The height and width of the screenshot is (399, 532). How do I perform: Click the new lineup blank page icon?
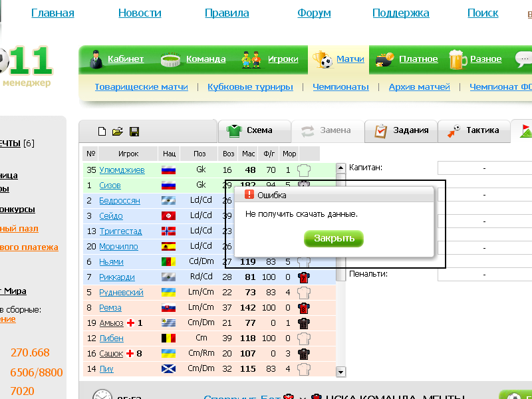102,131
